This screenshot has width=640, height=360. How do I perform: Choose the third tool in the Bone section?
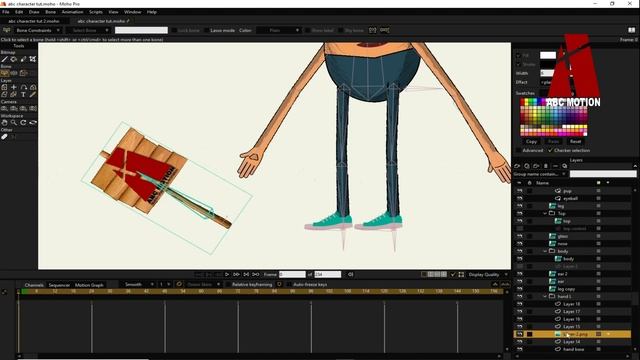click(x=23, y=73)
